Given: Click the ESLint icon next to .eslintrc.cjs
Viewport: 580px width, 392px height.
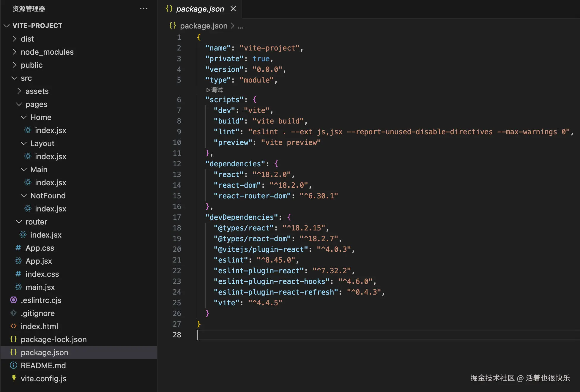Looking at the screenshot, I should pyautogui.click(x=14, y=300).
